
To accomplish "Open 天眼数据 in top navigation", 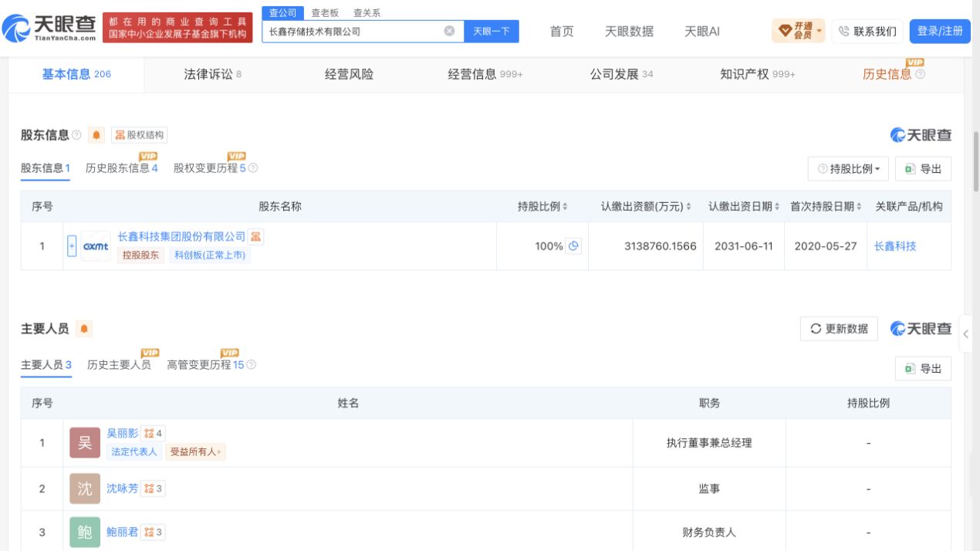I will [x=629, y=31].
